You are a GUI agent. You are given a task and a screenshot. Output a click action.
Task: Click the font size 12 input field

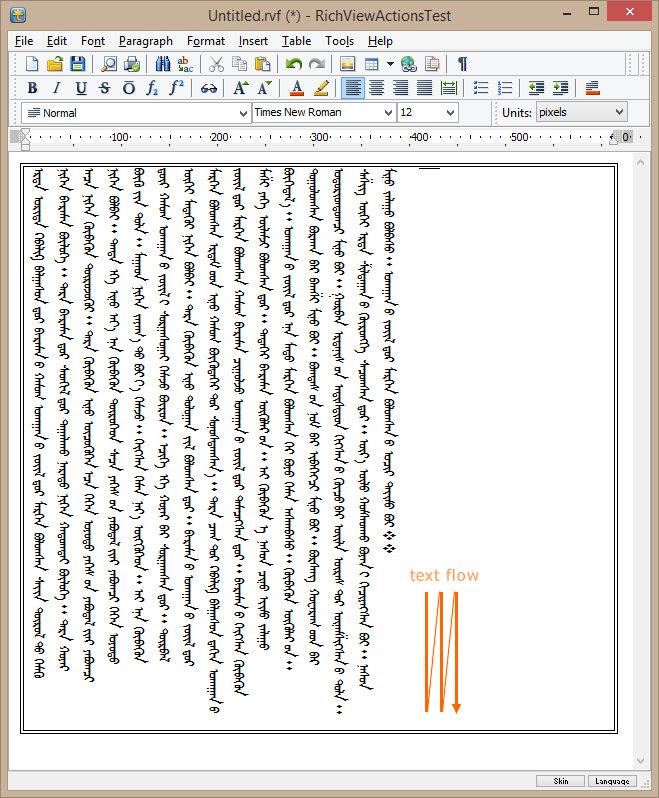tap(418, 113)
